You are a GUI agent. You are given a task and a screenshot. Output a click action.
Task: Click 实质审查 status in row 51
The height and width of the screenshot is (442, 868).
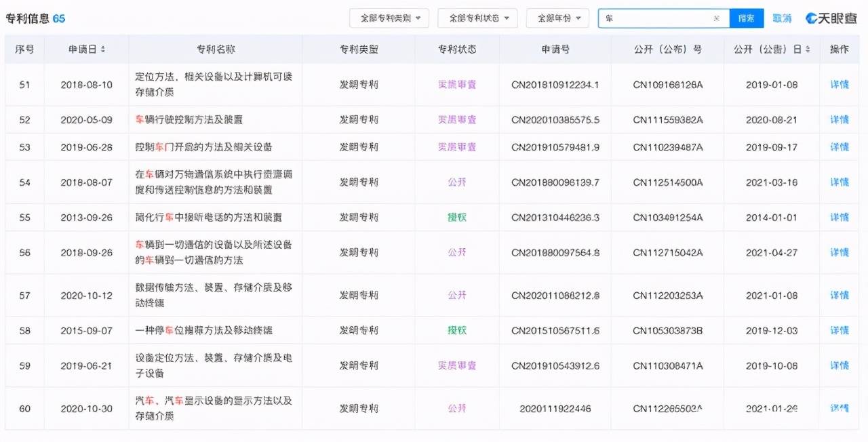click(457, 85)
